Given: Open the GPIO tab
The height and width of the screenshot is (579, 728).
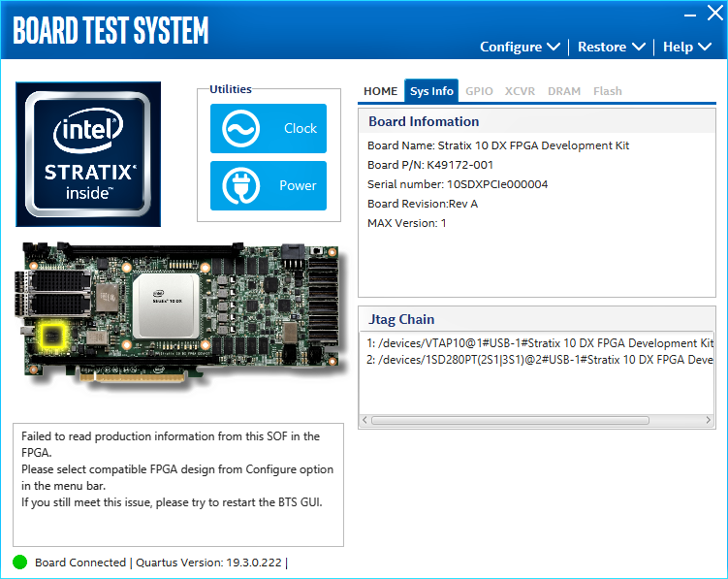Looking at the screenshot, I should pos(479,91).
